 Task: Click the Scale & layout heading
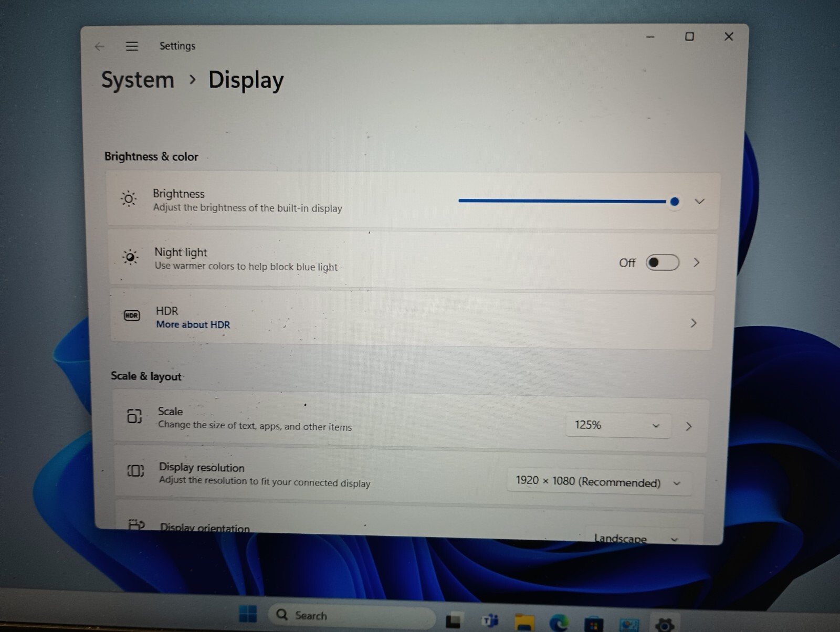146,376
